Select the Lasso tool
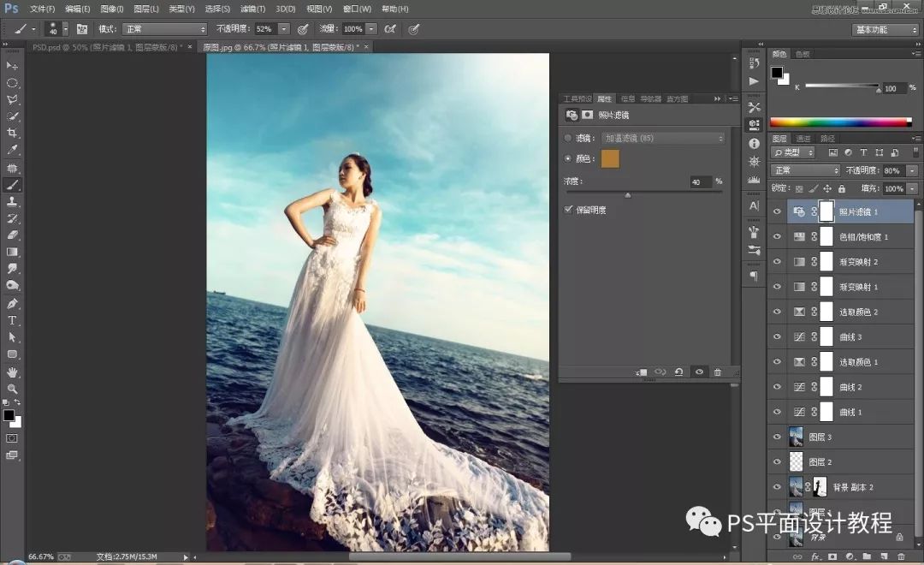Viewport: 924px width, 565px height. pyautogui.click(x=12, y=99)
